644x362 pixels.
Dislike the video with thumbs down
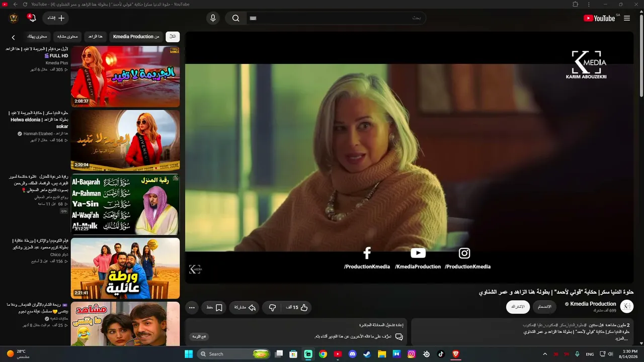(272, 307)
